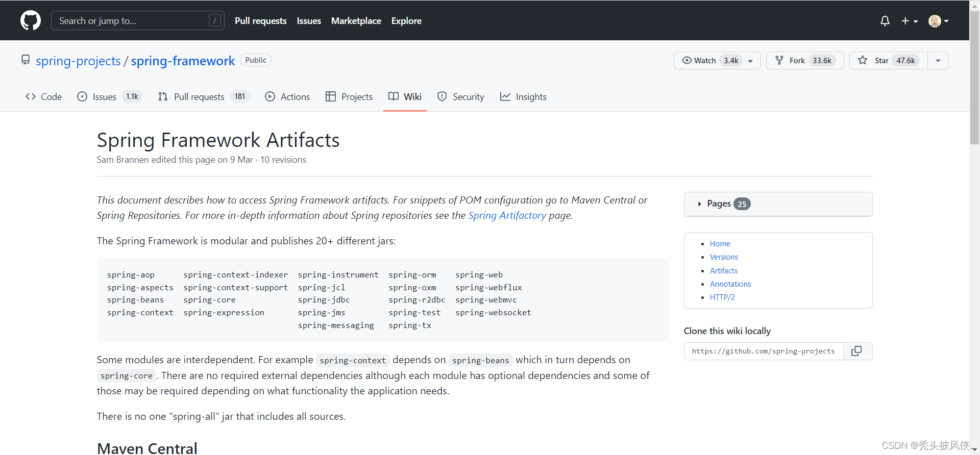Click the repository book icon
This screenshot has height=455, width=980.
tap(26, 60)
